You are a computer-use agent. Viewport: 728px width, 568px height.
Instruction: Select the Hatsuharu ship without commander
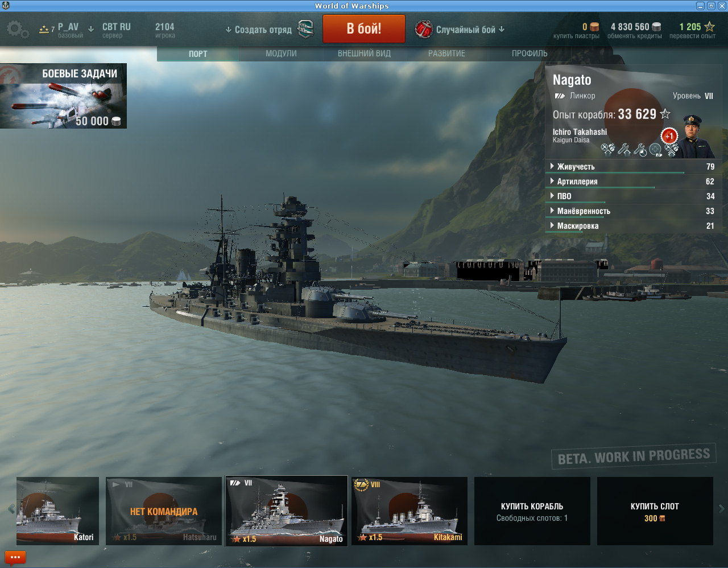coord(164,511)
